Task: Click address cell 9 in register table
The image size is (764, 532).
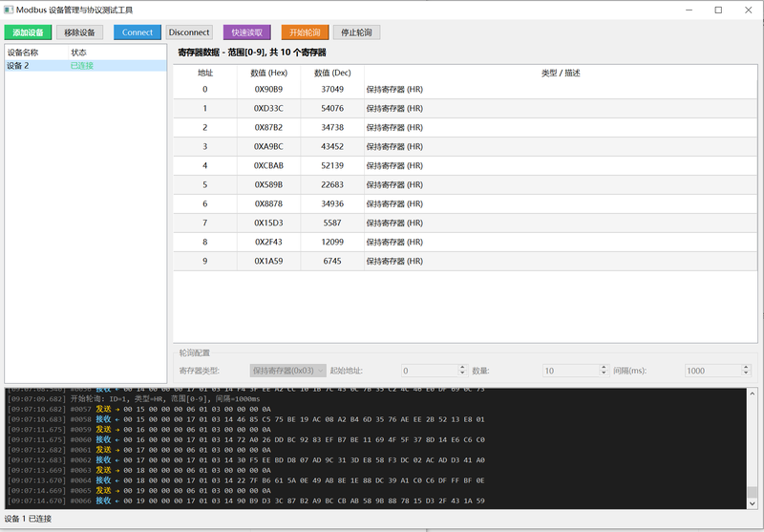Action: (x=205, y=261)
